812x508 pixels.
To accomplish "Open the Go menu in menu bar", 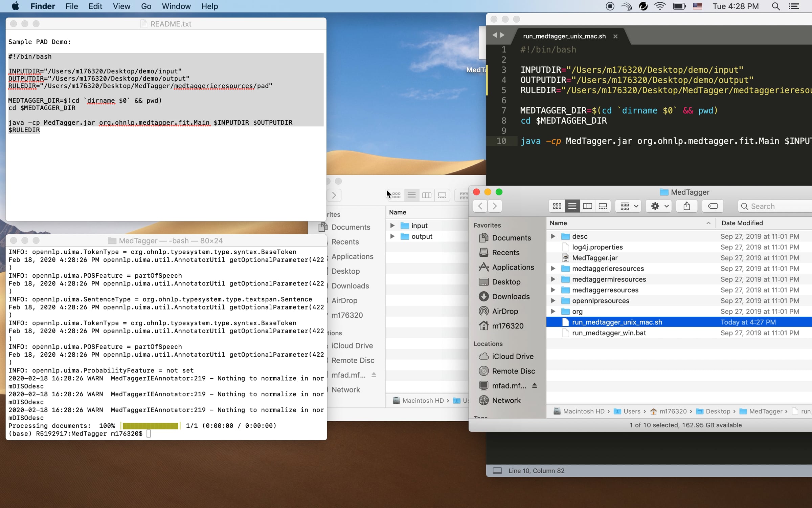I will [146, 6].
